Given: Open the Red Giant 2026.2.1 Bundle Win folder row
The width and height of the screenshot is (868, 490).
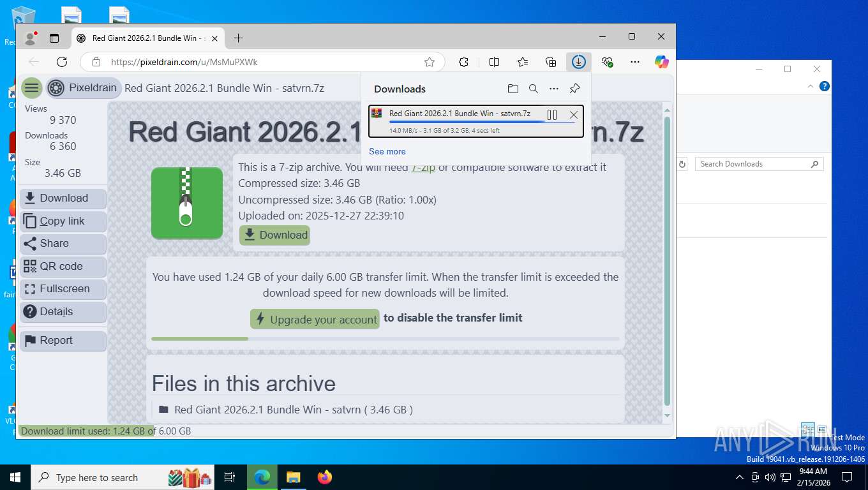Looking at the screenshot, I should [x=385, y=410].
